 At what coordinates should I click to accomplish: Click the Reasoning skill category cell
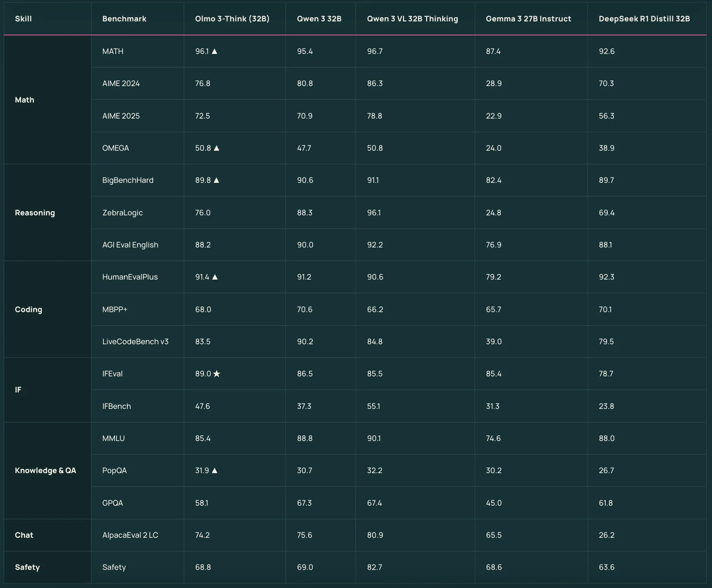pos(35,213)
